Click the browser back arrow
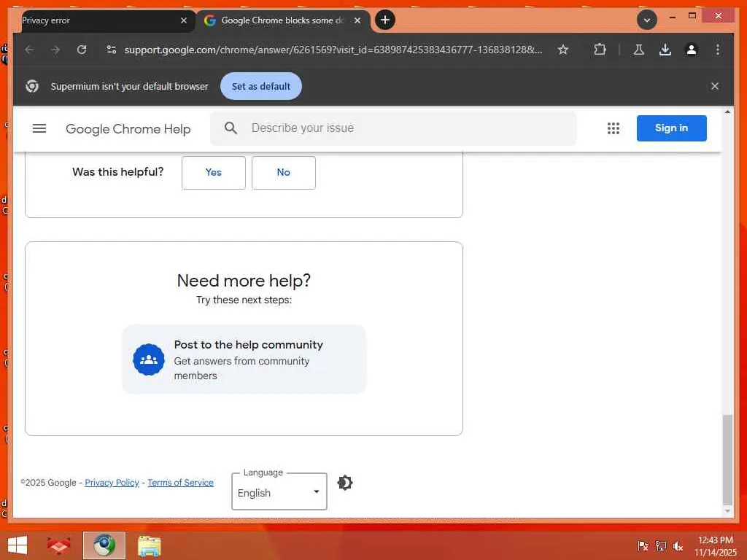The height and width of the screenshot is (560, 747). [29, 50]
